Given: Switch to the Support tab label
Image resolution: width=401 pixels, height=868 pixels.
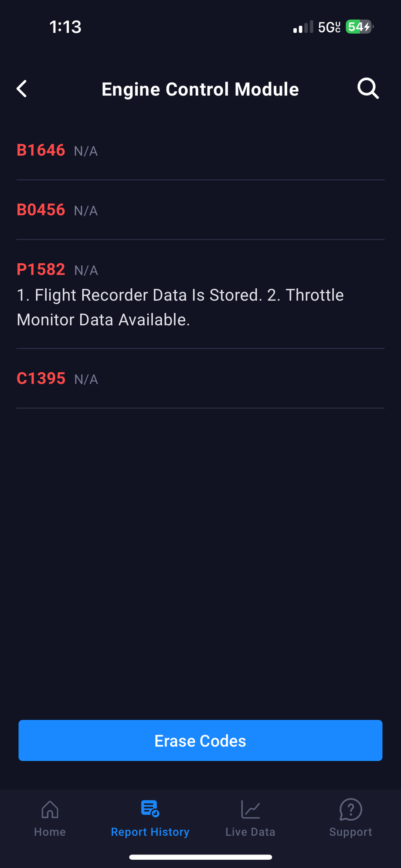Looking at the screenshot, I should click(x=350, y=832).
